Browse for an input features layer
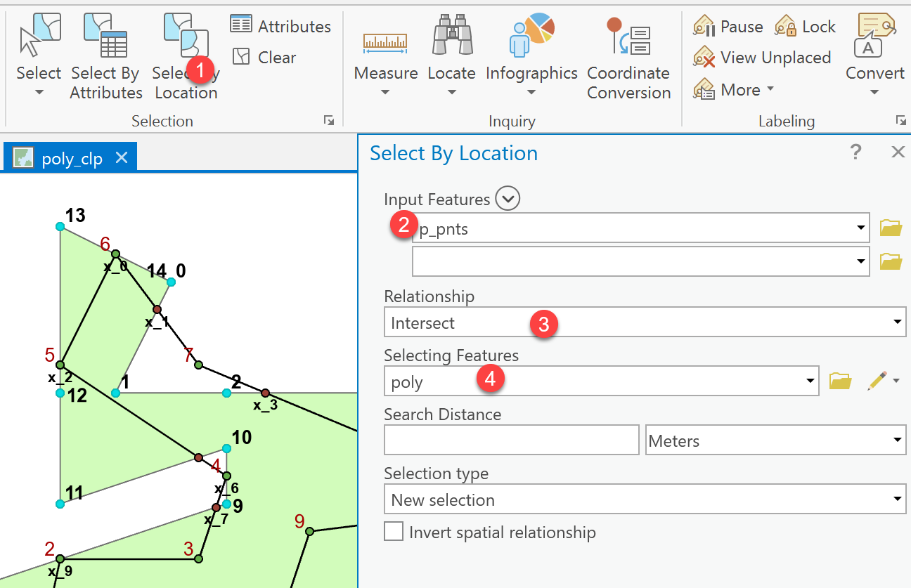The height and width of the screenshot is (588, 911). pos(891,227)
